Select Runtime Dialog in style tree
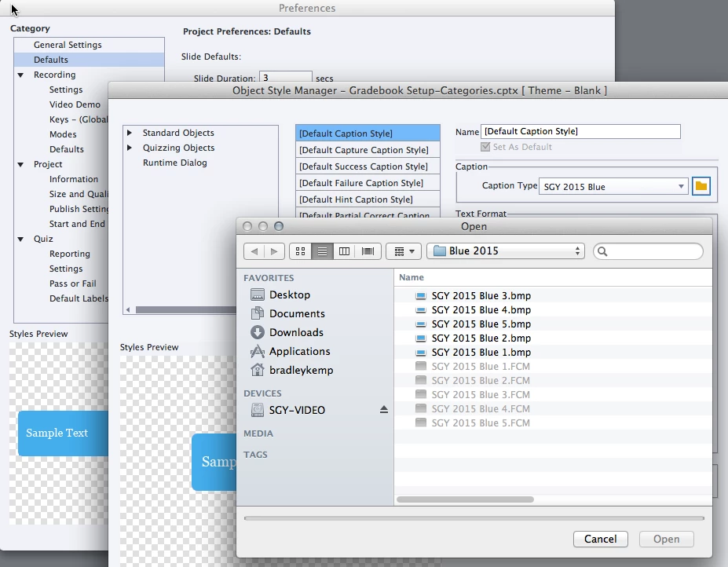Viewport: 728px width, 567px height. point(174,163)
